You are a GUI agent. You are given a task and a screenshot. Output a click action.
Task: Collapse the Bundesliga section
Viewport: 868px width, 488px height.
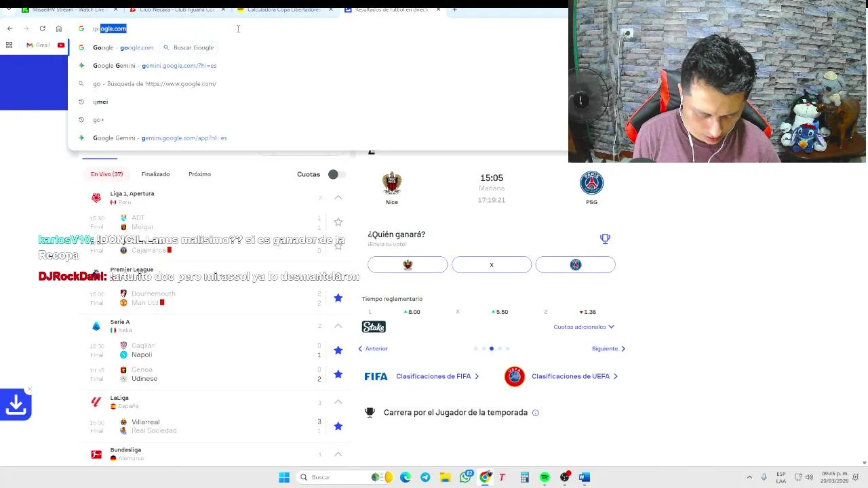338,454
